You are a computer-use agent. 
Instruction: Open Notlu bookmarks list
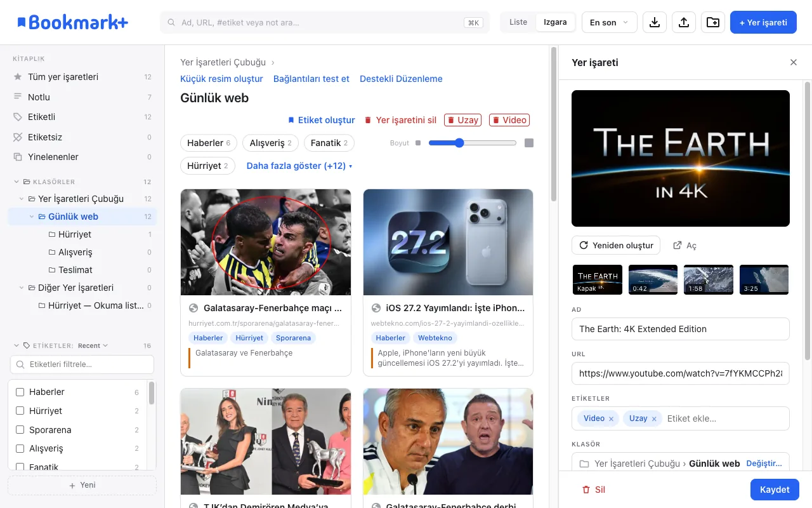82,97
